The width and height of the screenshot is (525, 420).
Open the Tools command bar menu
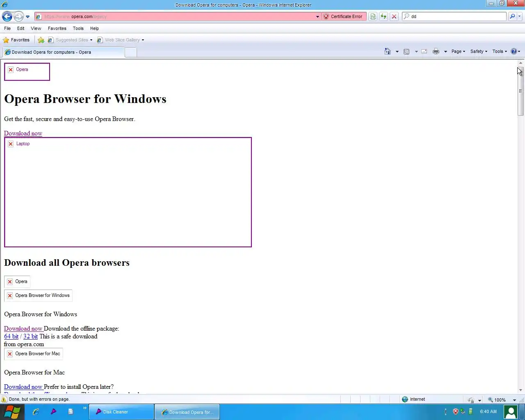tap(500, 51)
